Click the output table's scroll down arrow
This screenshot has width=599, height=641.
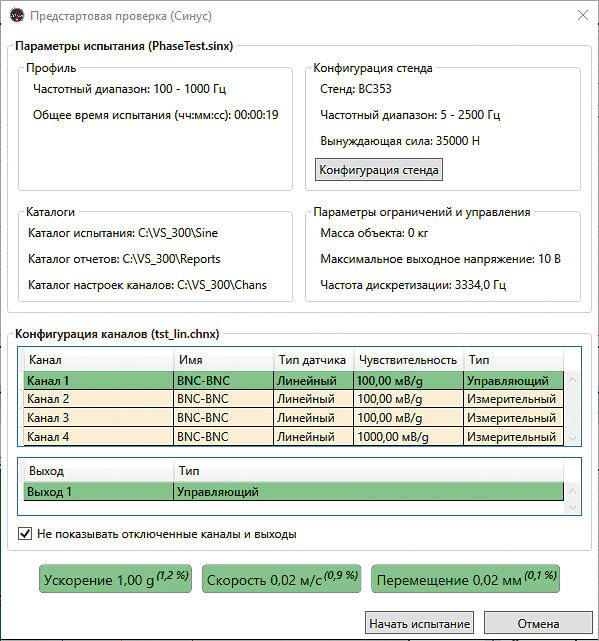(572, 507)
